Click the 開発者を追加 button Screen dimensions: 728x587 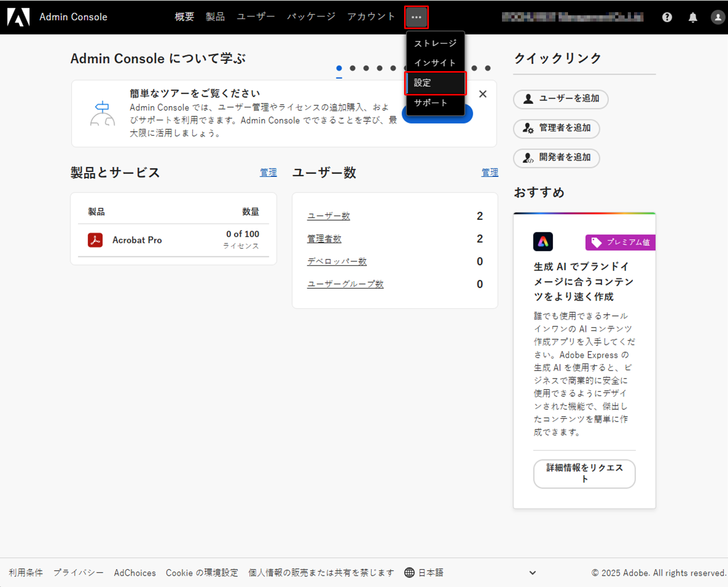[556, 158]
